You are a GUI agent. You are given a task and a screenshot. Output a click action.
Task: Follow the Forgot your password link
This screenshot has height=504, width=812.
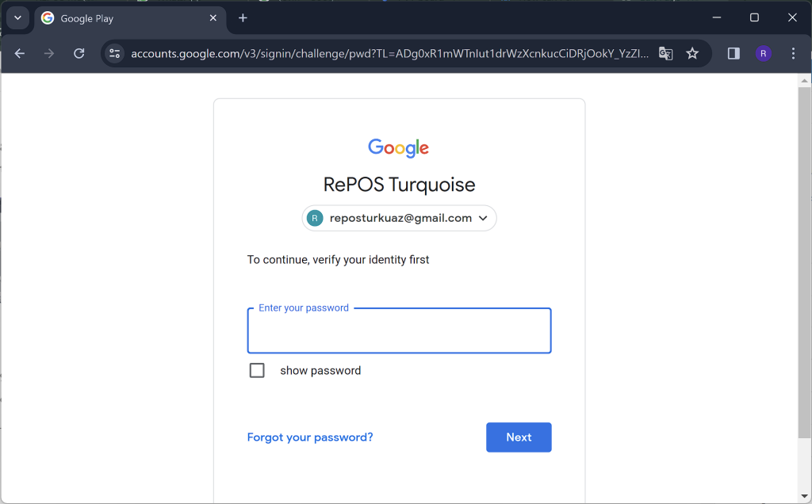click(310, 437)
